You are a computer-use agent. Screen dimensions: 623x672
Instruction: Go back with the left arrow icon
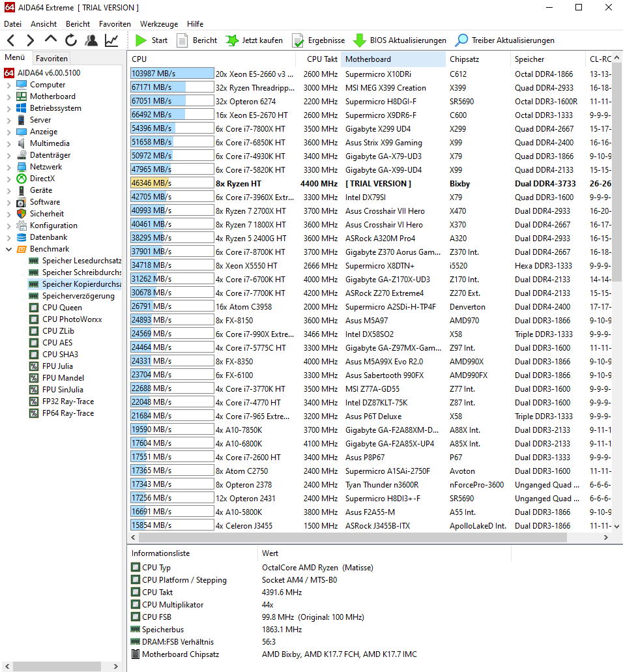pyautogui.click(x=11, y=40)
